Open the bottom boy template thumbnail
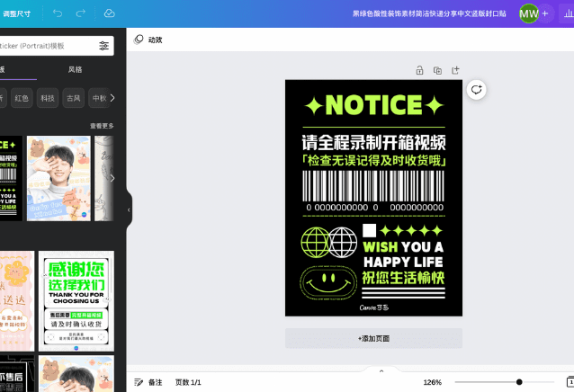The height and width of the screenshot is (392, 574). [x=76, y=374]
